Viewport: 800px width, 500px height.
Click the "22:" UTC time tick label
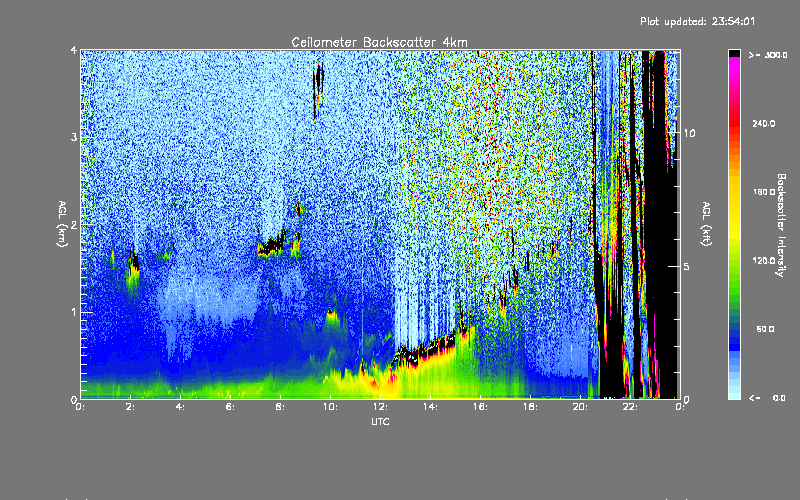pyautogui.click(x=630, y=407)
